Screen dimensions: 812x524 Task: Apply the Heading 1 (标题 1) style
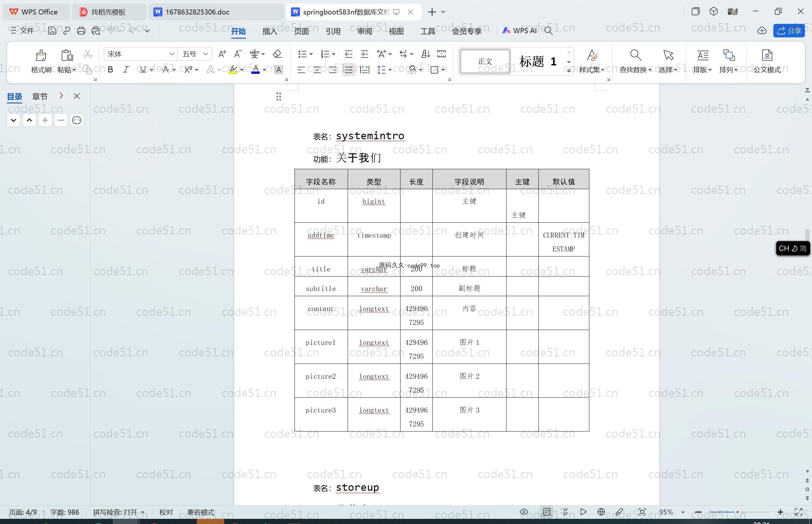tap(538, 61)
